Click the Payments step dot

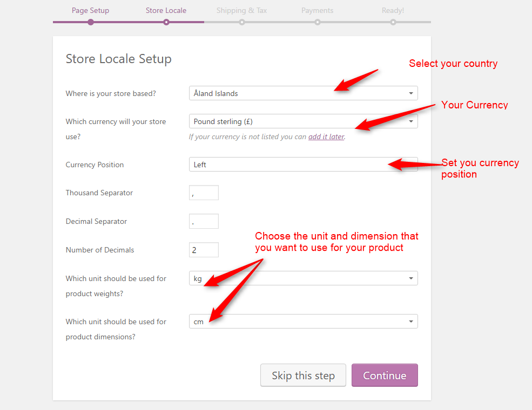pyautogui.click(x=318, y=22)
